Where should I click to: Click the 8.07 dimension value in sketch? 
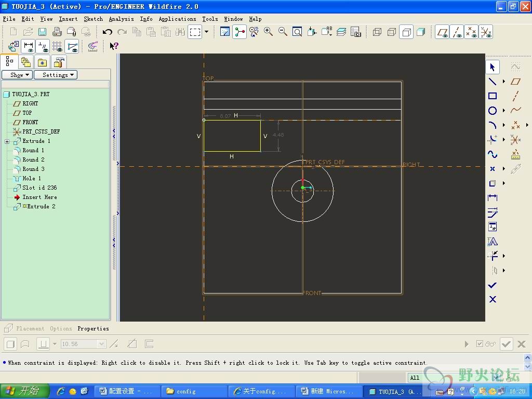(225, 116)
